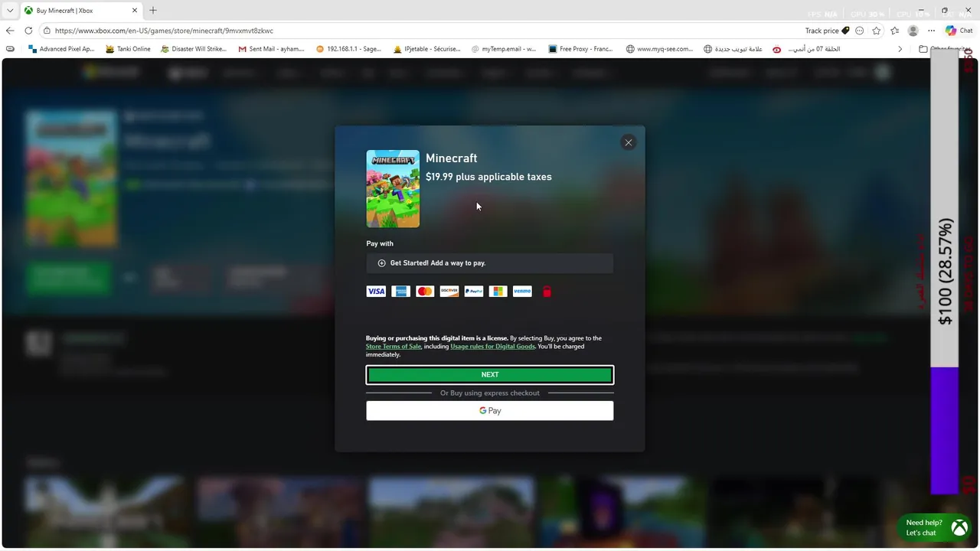Open the 192.168.1.1 bookmark
The width and height of the screenshot is (980, 551).
348,49
